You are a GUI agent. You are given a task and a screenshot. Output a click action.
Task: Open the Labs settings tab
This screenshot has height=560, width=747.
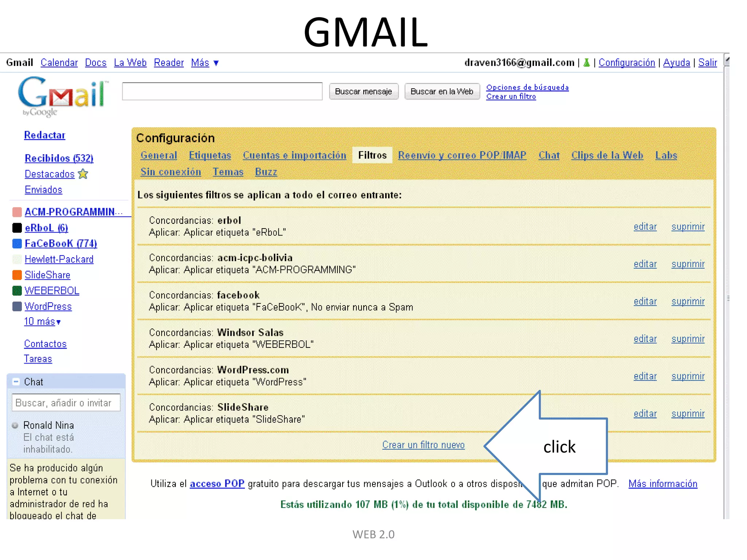pyautogui.click(x=666, y=155)
